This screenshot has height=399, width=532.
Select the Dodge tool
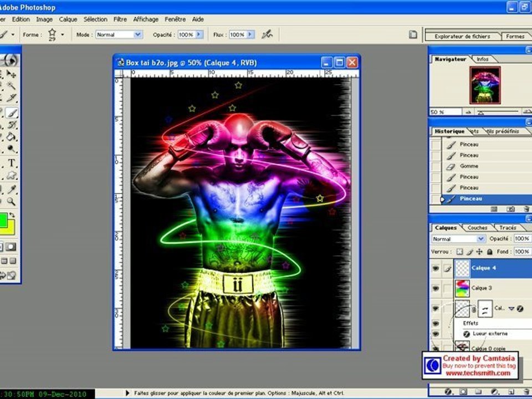point(12,149)
